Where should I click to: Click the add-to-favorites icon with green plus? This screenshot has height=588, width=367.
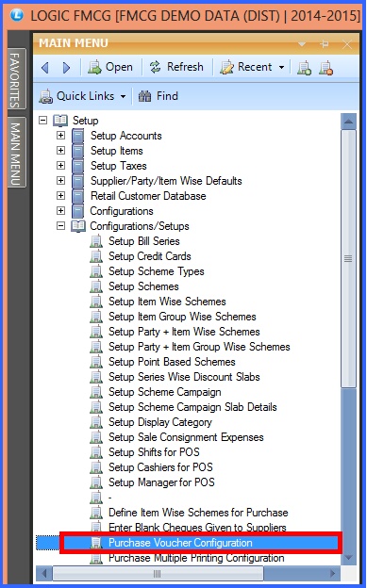click(305, 68)
